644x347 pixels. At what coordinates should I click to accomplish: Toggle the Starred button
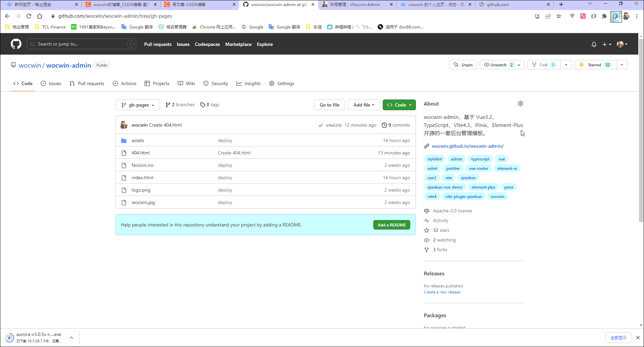click(x=595, y=65)
